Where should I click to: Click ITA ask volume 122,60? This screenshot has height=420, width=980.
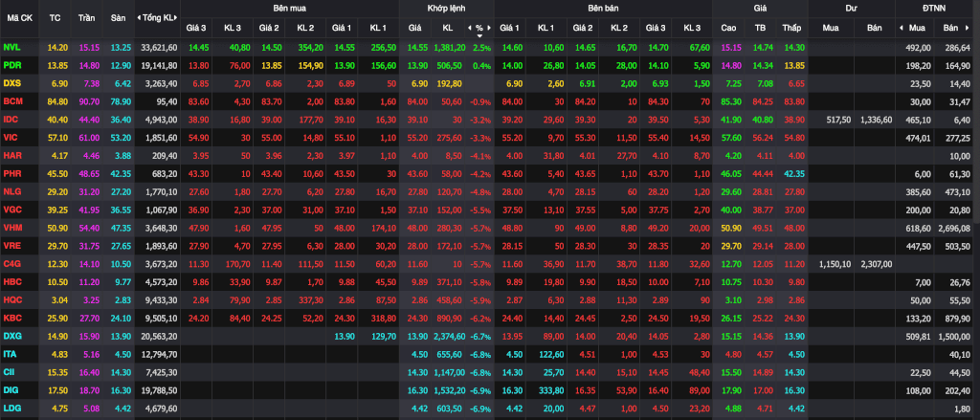click(550, 354)
